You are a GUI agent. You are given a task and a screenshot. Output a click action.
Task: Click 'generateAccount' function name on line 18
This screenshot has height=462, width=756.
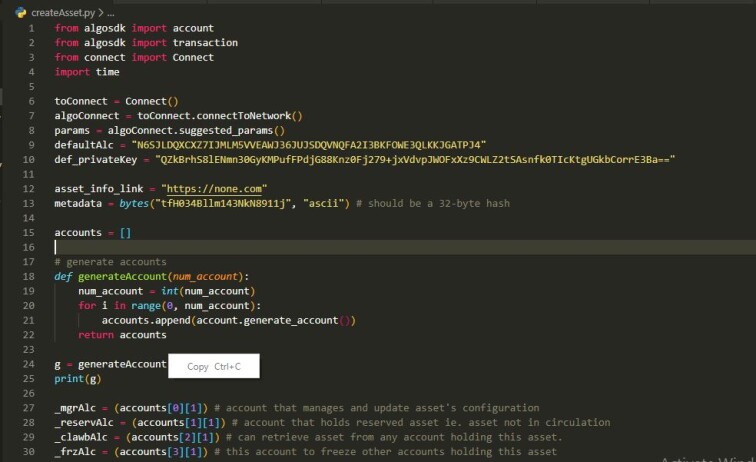(x=122, y=276)
